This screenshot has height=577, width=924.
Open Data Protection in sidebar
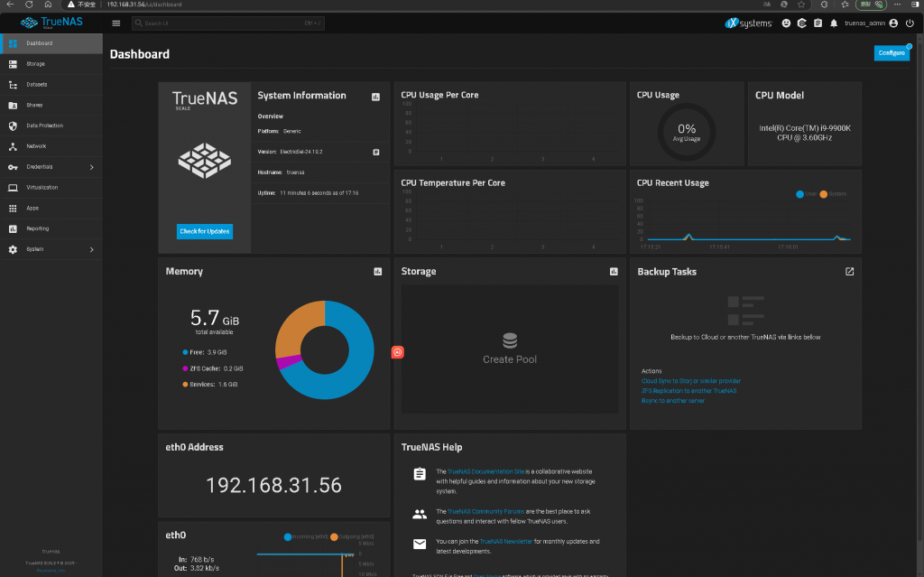click(x=45, y=126)
